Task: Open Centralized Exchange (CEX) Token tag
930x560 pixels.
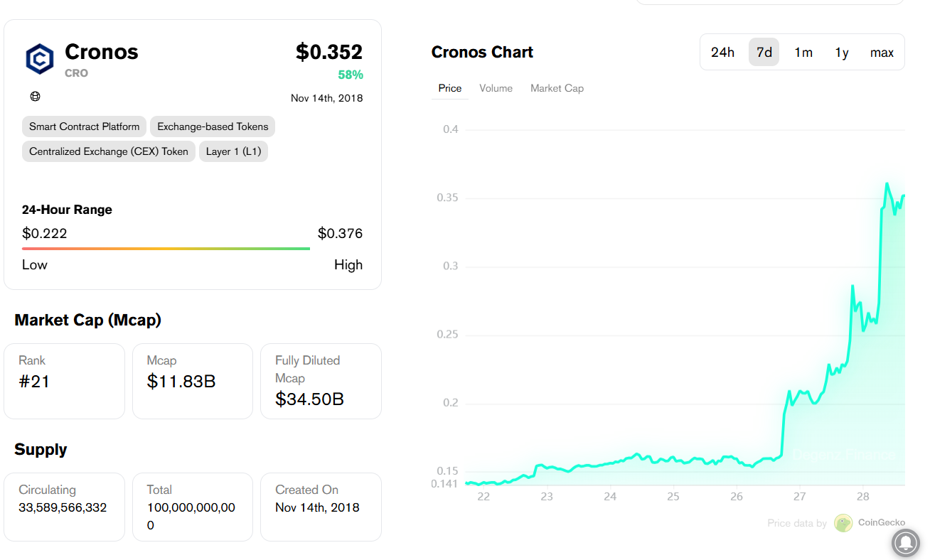Action: tap(109, 151)
